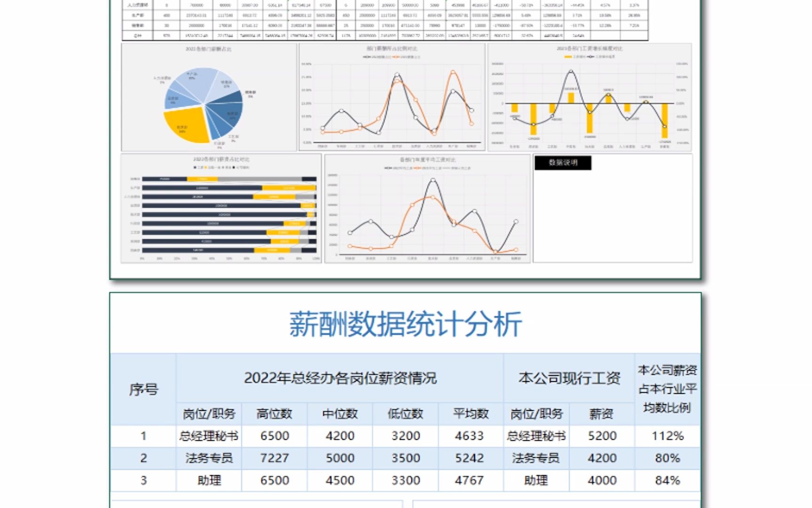This screenshot has height=508, width=812.
Task: Open the department salary share comparison line chart
Action: (x=392, y=97)
